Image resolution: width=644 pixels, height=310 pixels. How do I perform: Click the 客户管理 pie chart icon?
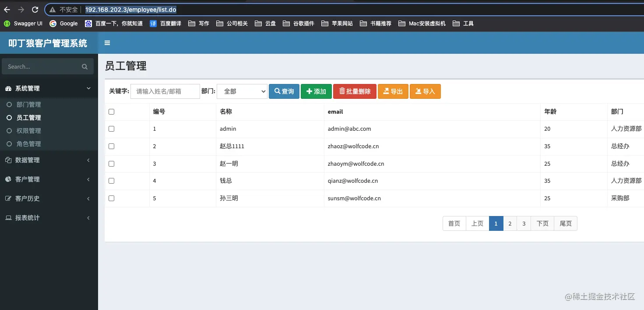point(8,179)
